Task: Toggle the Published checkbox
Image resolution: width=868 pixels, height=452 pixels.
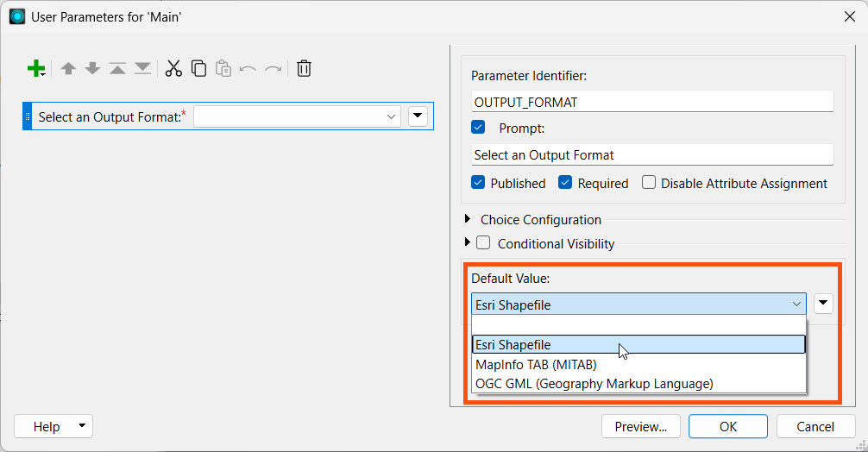Action: tap(479, 183)
